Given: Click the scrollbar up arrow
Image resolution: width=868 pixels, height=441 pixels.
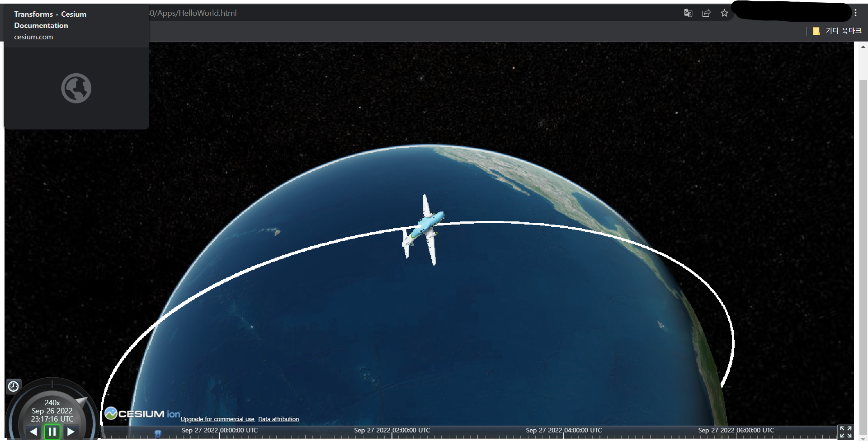Looking at the screenshot, I should (863, 47).
